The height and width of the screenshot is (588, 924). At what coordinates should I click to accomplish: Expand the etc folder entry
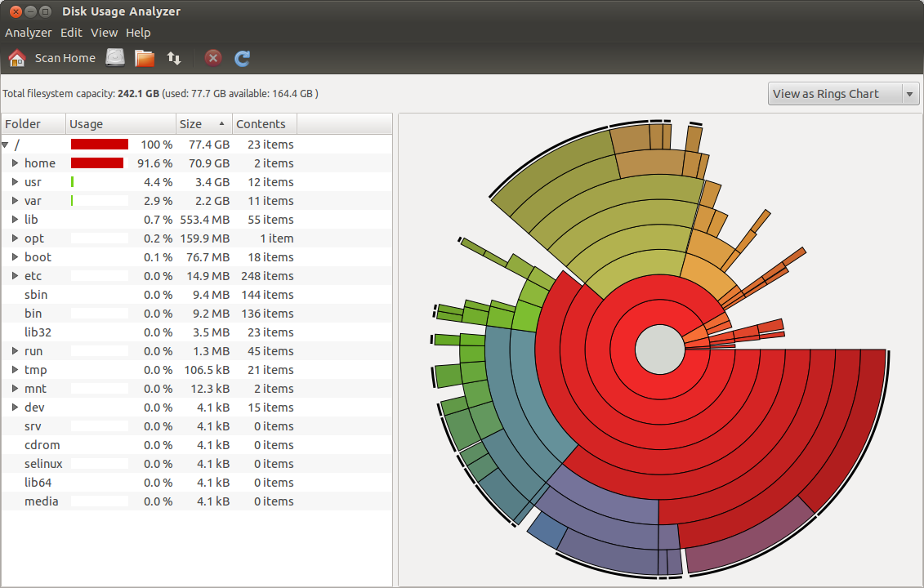pos(16,276)
